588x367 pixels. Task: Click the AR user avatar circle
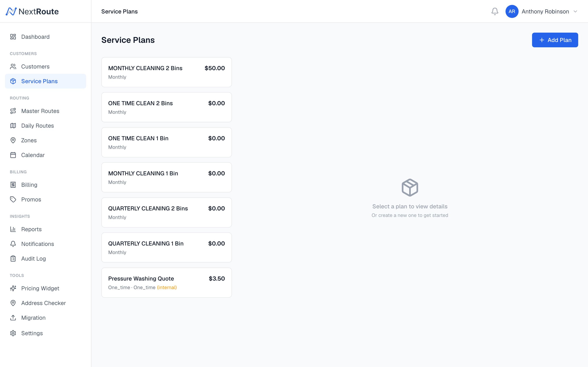[x=512, y=11]
